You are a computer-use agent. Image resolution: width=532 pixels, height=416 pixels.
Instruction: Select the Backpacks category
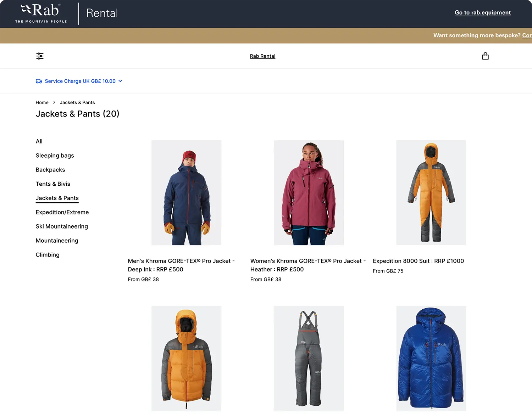pyautogui.click(x=50, y=170)
